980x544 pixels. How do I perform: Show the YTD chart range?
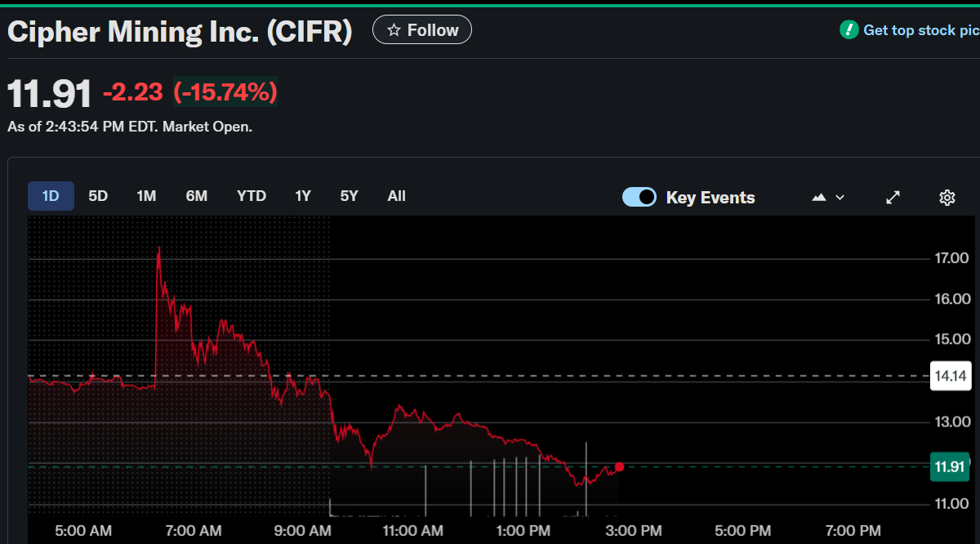point(252,196)
